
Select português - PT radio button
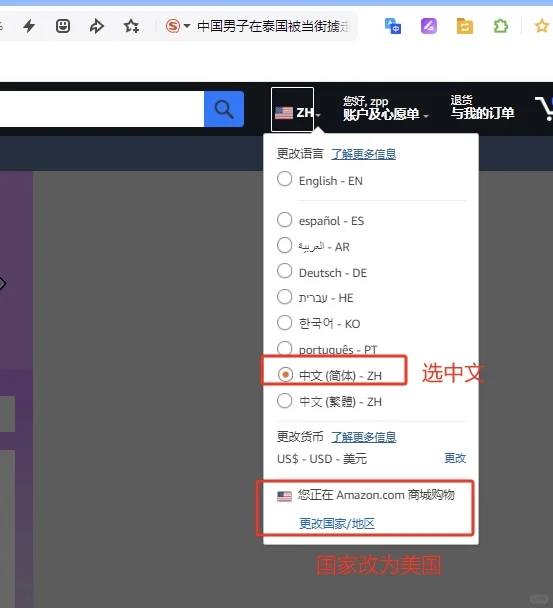point(285,348)
